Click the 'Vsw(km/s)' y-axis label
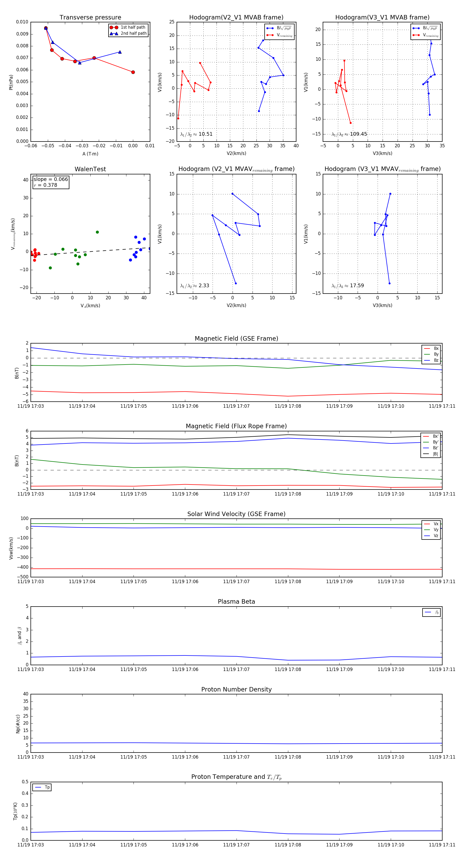The width and height of the screenshot is (473, 868). coord(11,548)
